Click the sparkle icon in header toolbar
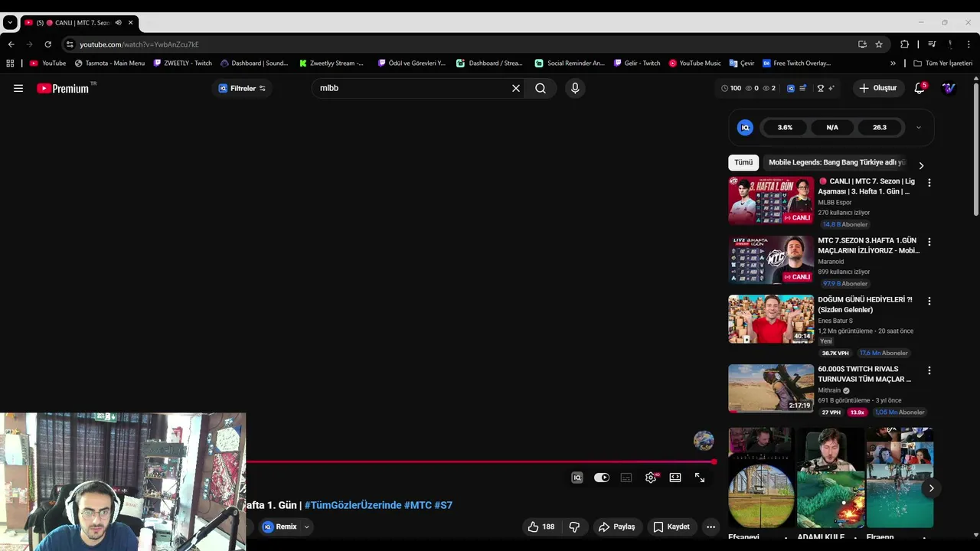 click(831, 88)
